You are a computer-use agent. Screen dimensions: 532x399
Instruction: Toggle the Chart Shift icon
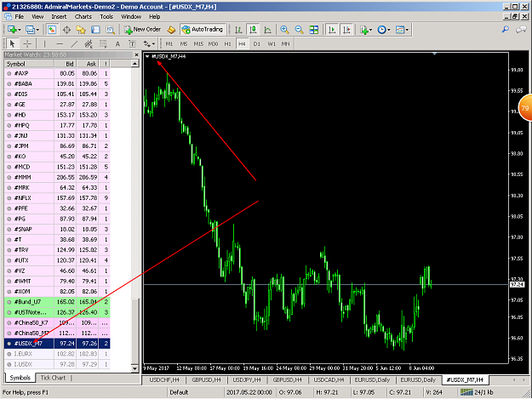pos(346,30)
